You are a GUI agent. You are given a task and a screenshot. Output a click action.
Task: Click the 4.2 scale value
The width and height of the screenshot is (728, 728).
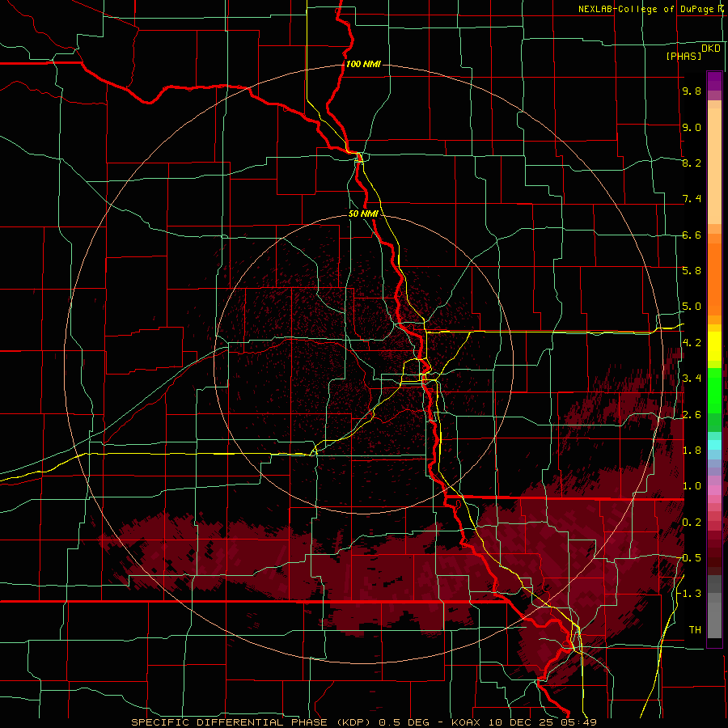[692, 343]
